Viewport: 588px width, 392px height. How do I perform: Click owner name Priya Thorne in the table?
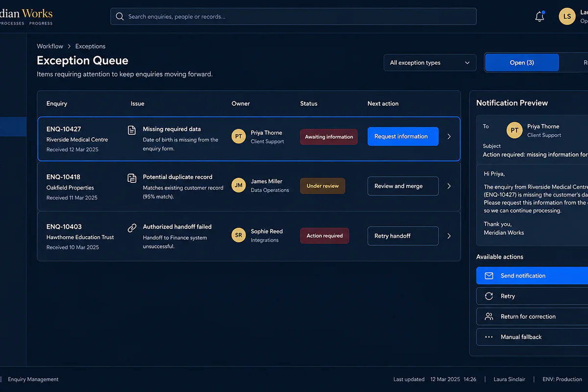(x=266, y=133)
